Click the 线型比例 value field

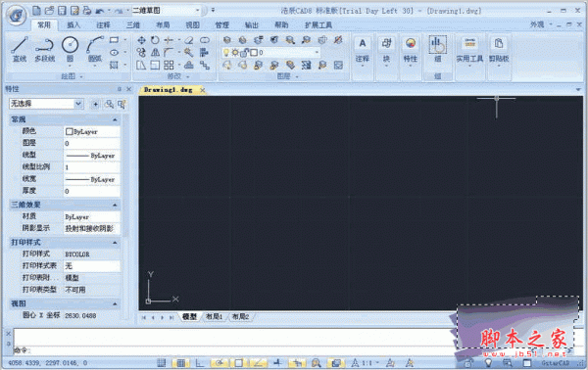[92, 167]
